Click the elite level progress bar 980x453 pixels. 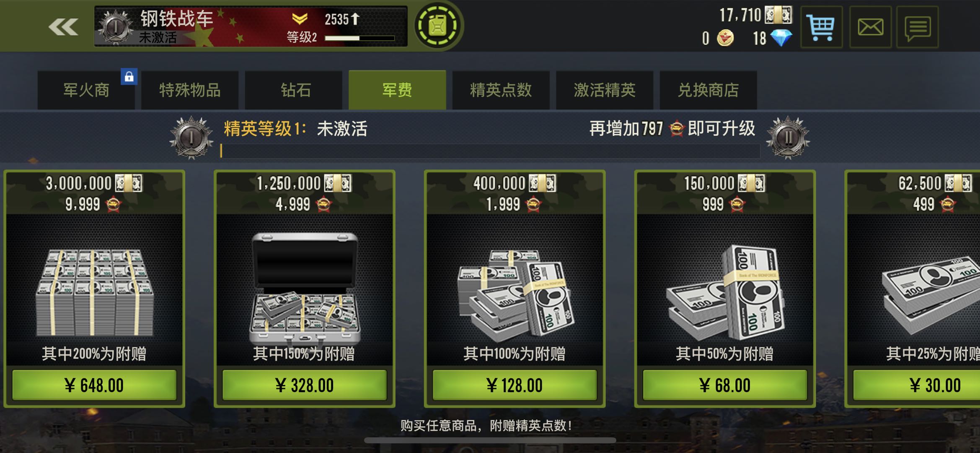coord(490,151)
